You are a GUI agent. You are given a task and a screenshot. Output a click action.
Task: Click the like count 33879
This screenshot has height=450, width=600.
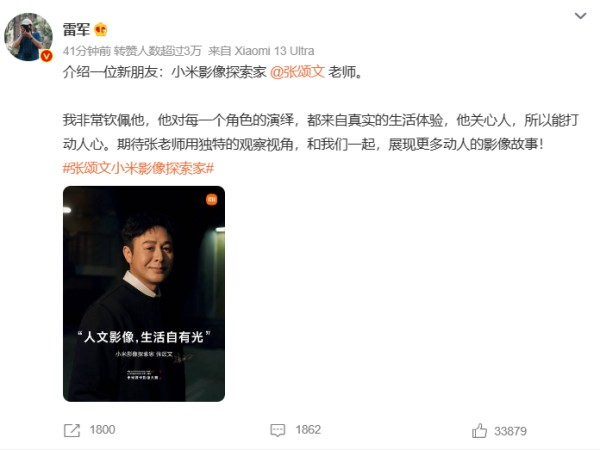click(x=510, y=431)
